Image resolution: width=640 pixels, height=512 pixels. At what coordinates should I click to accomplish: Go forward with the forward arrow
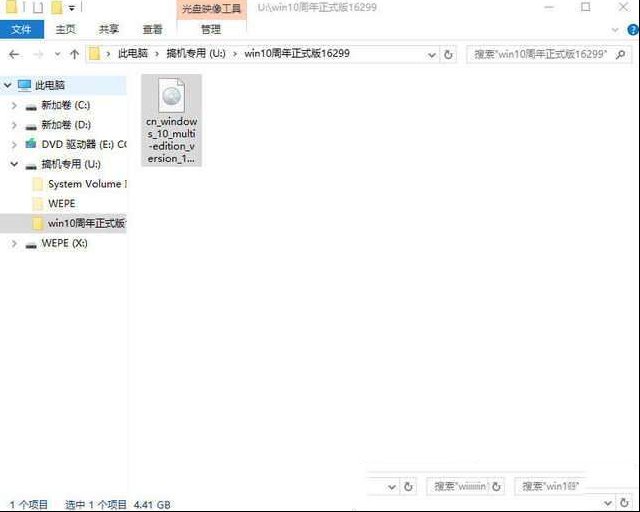pyautogui.click(x=38, y=54)
